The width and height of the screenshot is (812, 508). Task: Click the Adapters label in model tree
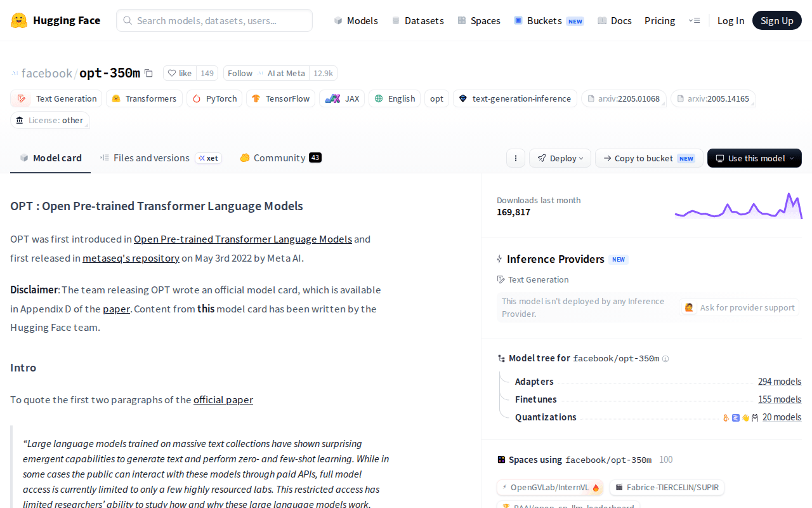click(534, 382)
